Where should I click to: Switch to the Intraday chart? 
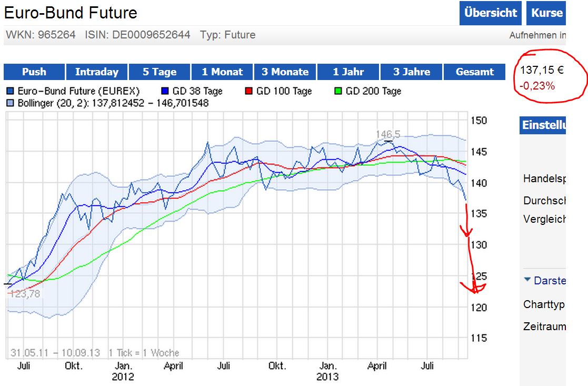pyautogui.click(x=96, y=72)
